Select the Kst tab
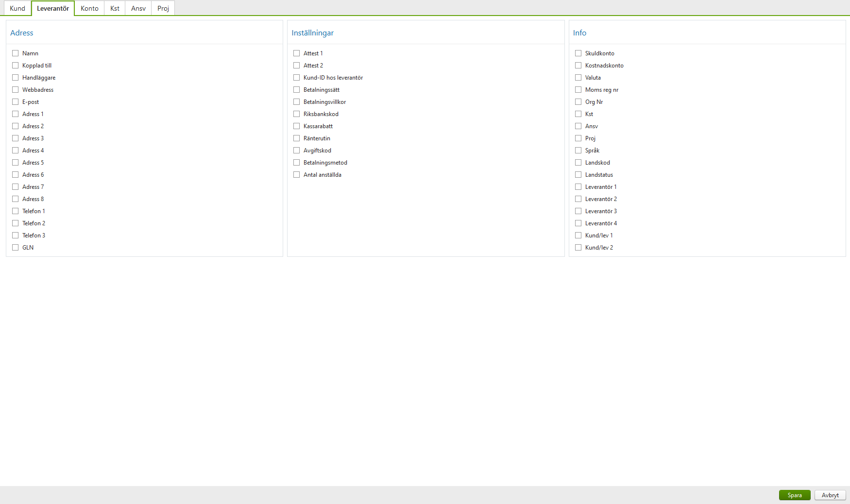The image size is (850, 504). (114, 8)
